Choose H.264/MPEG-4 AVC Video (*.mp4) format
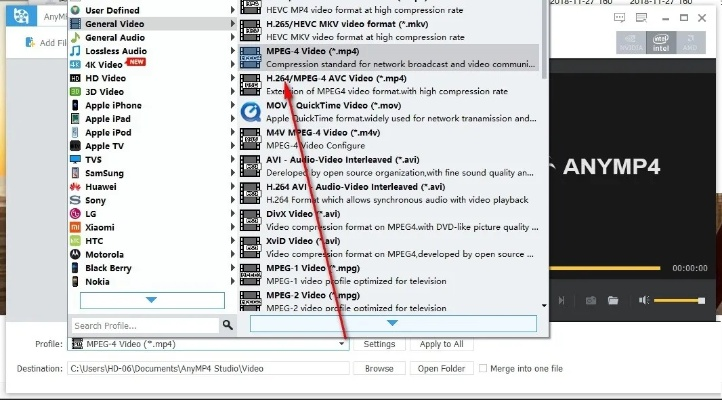 pos(336,78)
